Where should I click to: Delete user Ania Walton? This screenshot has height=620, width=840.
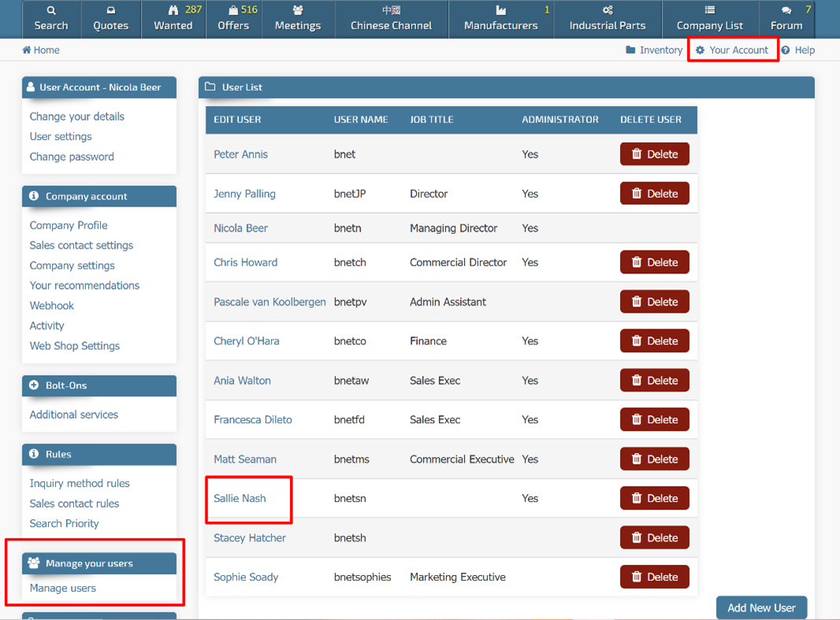click(x=655, y=381)
